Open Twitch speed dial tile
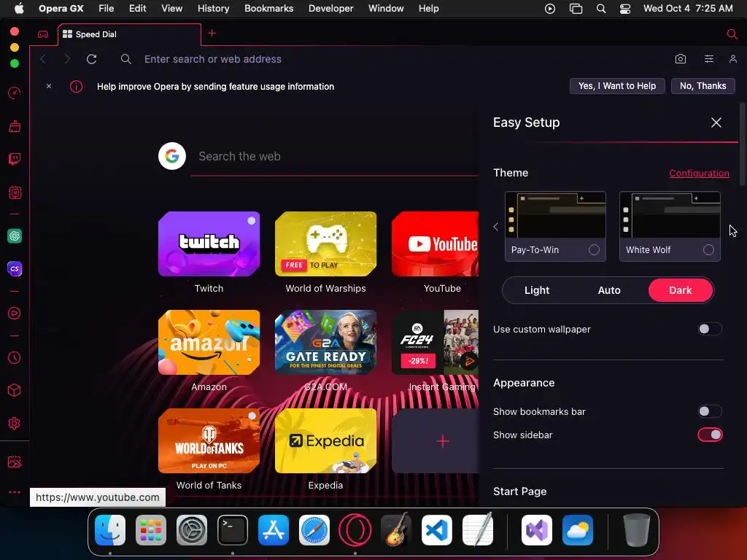 tap(209, 244)
